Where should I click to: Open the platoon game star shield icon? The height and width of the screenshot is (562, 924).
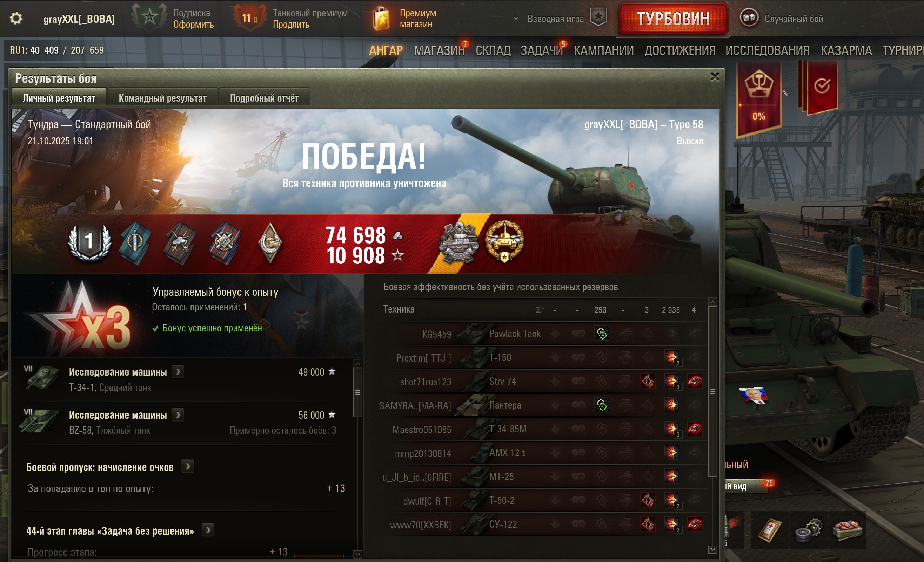[x=598, y=17]
